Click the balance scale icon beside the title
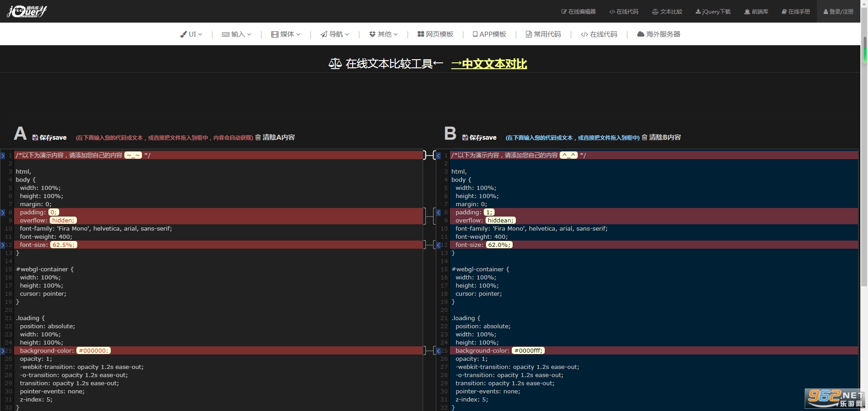Screen dimensions: 868x411 pos(335,64)
